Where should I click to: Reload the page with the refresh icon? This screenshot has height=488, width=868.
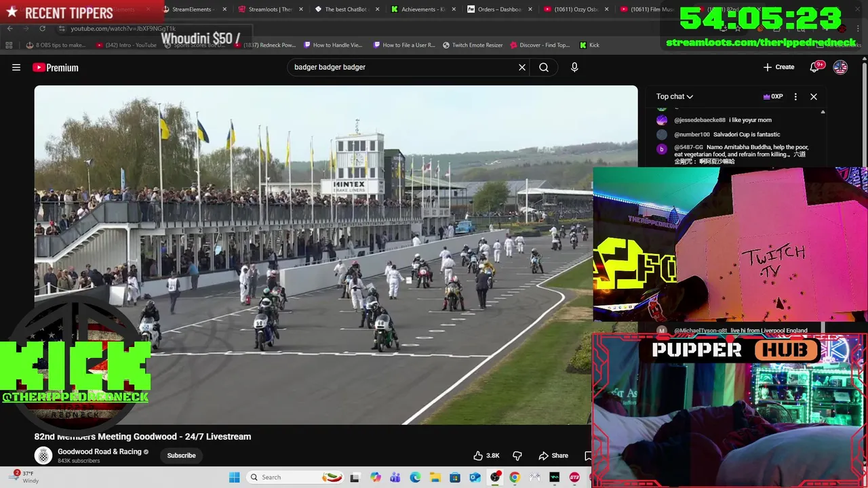click(x=42, y=28)
